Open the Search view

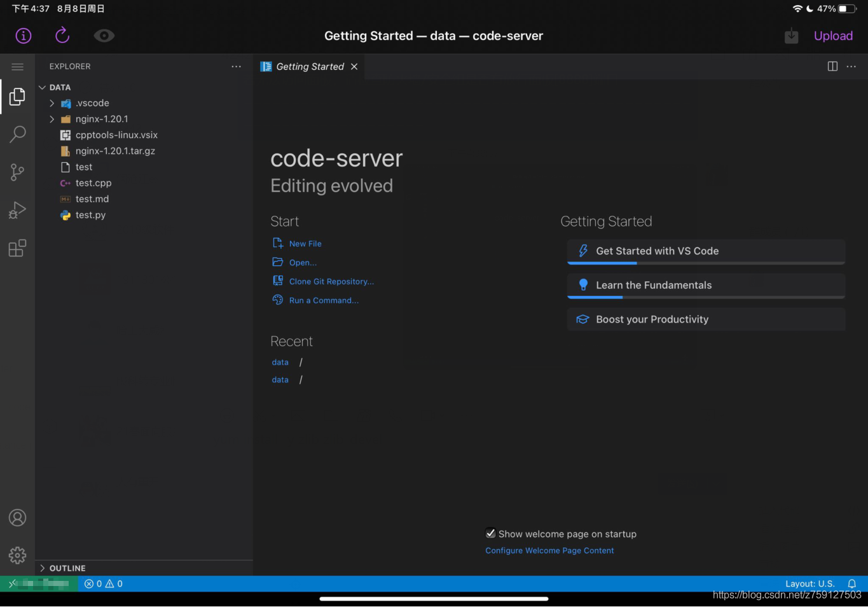pyautogui.click(x=18, y=134)
